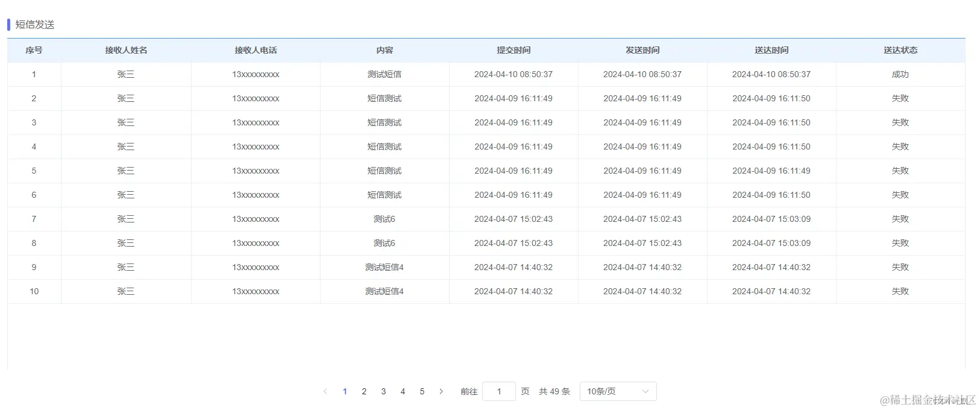
Task: Select page 4 in pagination
Action: [403, 391]
